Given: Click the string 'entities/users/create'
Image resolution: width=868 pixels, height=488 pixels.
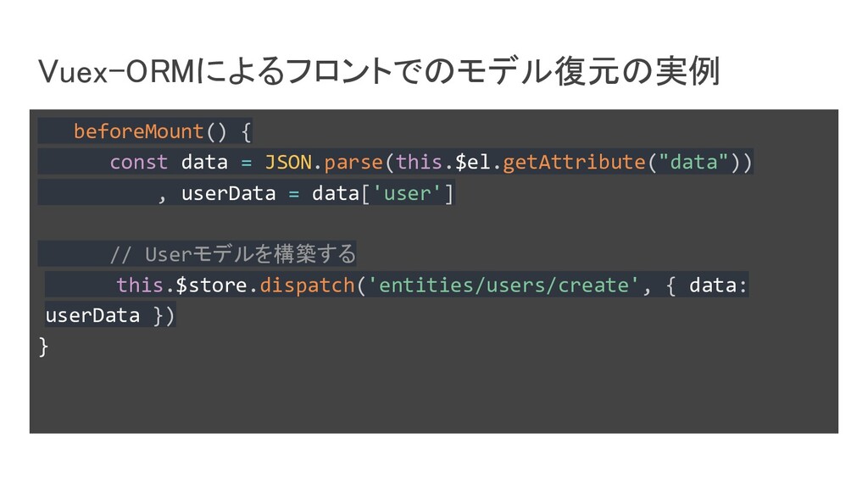Looking at the screenshot, I should tap(504, 285).
